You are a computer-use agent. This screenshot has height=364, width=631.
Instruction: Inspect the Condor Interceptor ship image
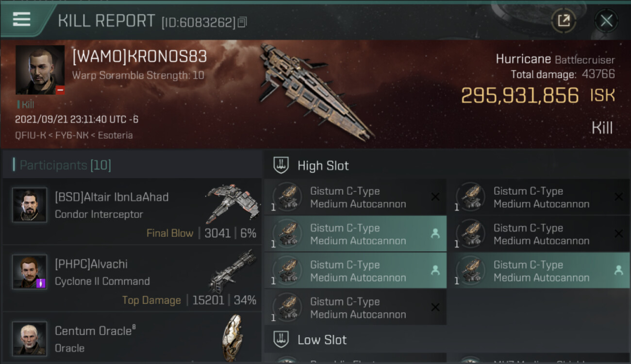click(230, 203)
